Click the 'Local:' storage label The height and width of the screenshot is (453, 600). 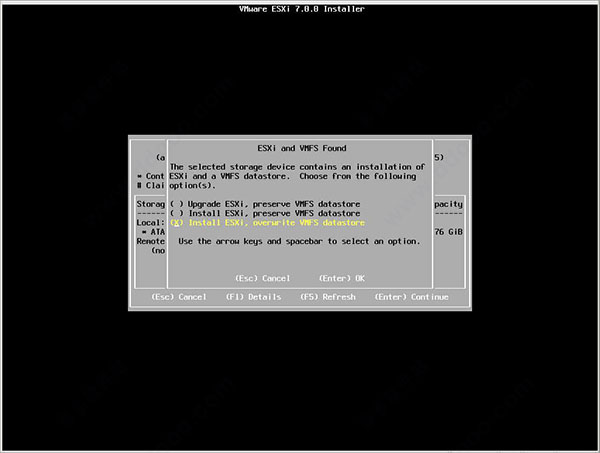150,223
